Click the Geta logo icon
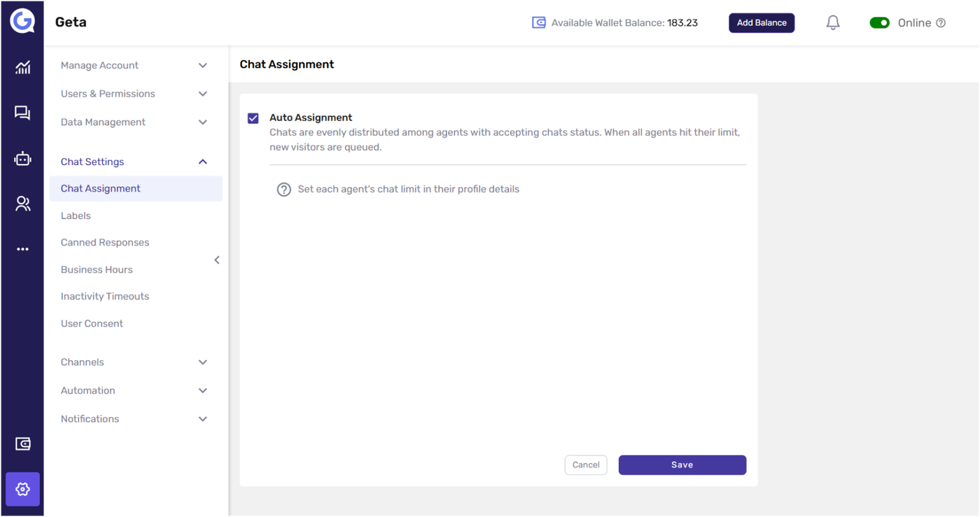Viewport: 980px width, 517px height. coord(22,22)
